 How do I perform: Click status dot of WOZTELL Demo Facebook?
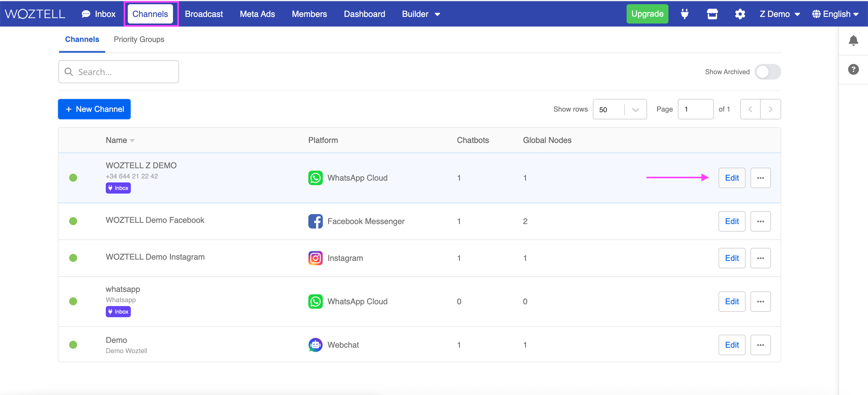[x=73, y=221]
